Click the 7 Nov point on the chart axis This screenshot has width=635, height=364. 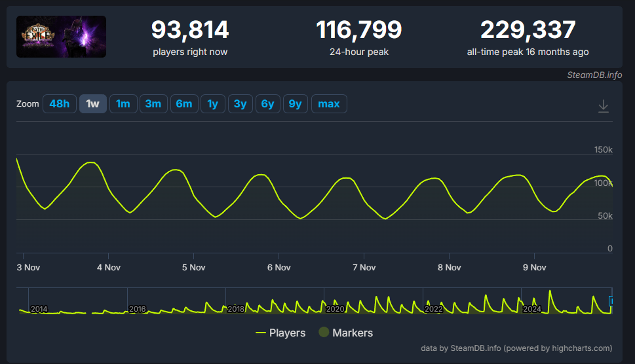pyautogui.click(x=364, y=267)
